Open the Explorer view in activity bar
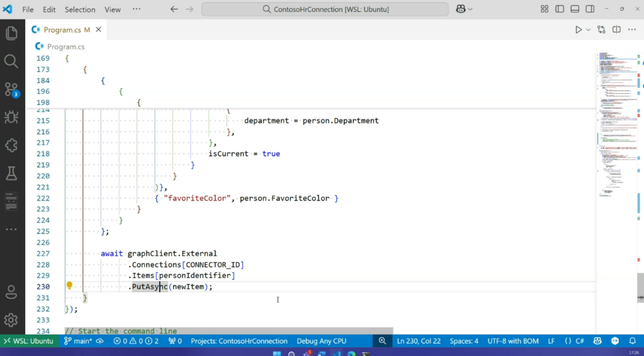The width and height of the screenshot is (644, 356). pyautogui.click(x=11, y=33)
